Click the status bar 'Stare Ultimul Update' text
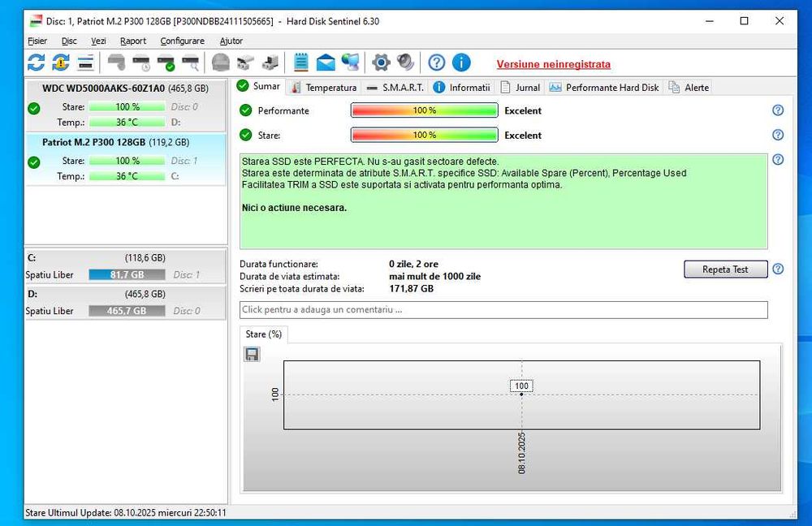This screenshot has height=526, width=812. 126,513
